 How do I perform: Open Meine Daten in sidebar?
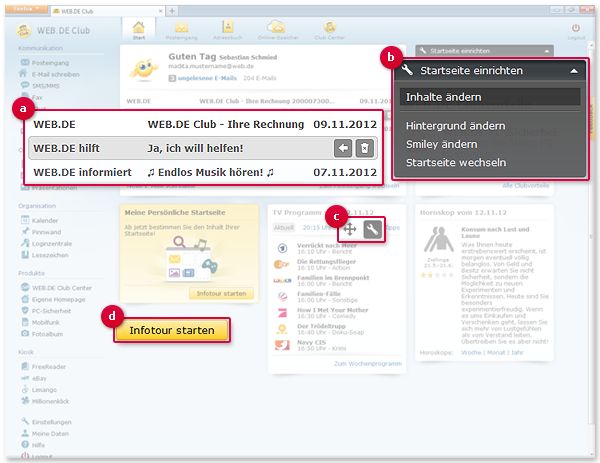pyautogui.click(x=45, y=434)
